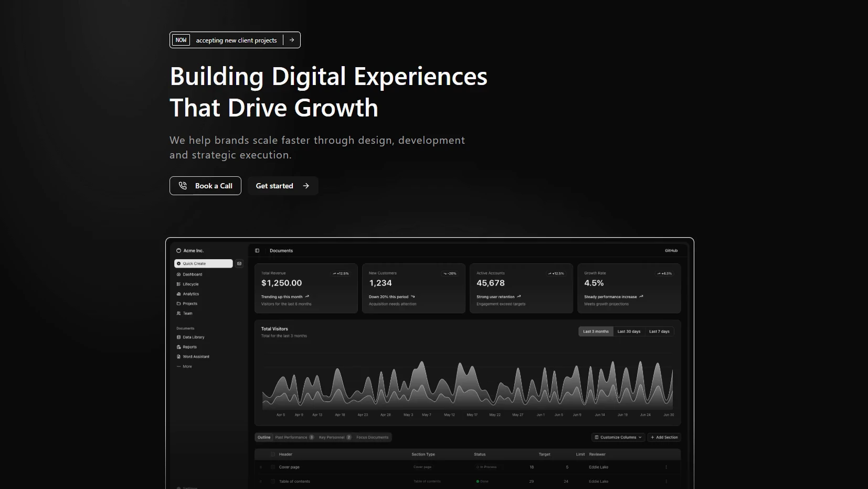Image resolution: width=868 pixels, height=489 pixels.
Task: Select the Last 30 days range toggle
Action: (x=629, y=332)
